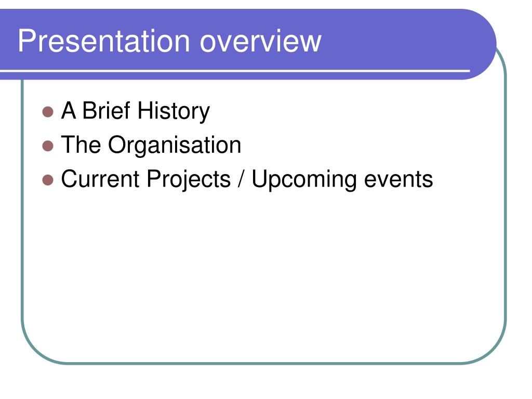532x399 pixels.
Task: Click the word "History" in first bullet
Action: pos(174,111)
